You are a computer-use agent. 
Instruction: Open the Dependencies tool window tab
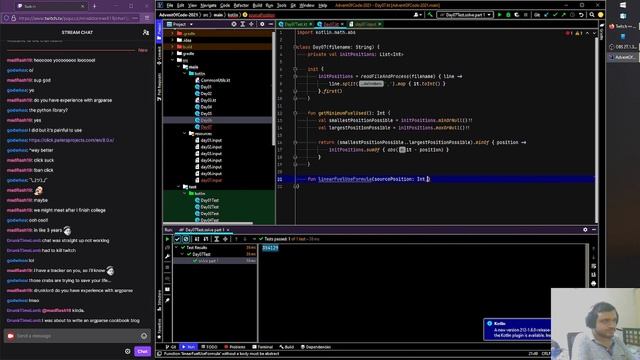coord(316,347)
